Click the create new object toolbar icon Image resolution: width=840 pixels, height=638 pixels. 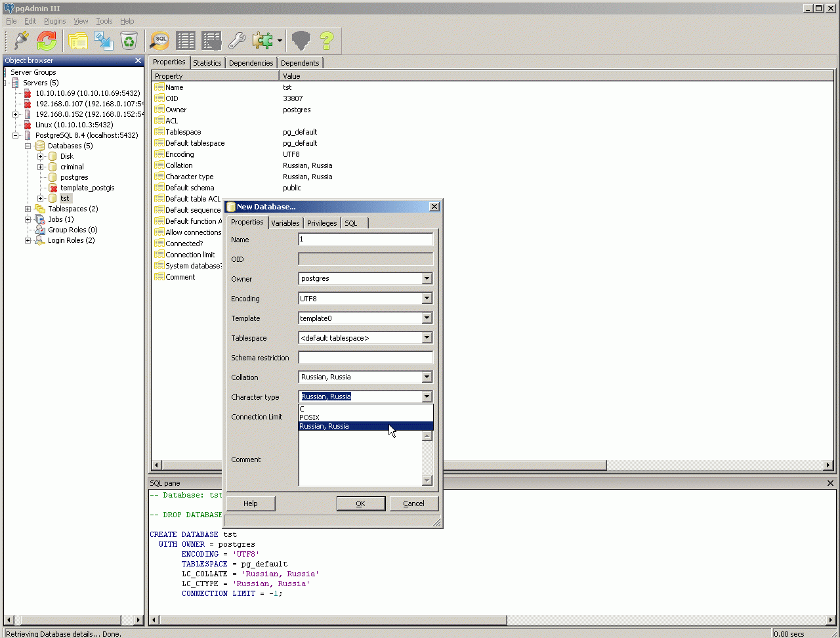click(104, 41)
